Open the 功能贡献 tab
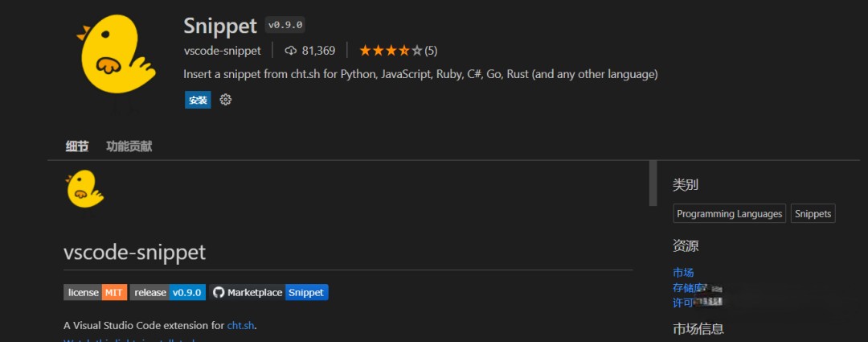 click(x=129, y=146)
